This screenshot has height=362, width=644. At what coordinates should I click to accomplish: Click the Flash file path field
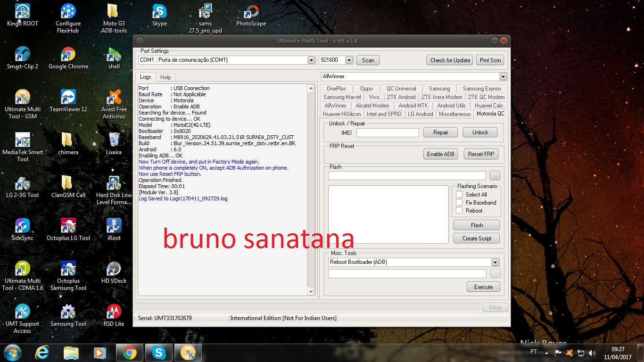pos(407,176)
